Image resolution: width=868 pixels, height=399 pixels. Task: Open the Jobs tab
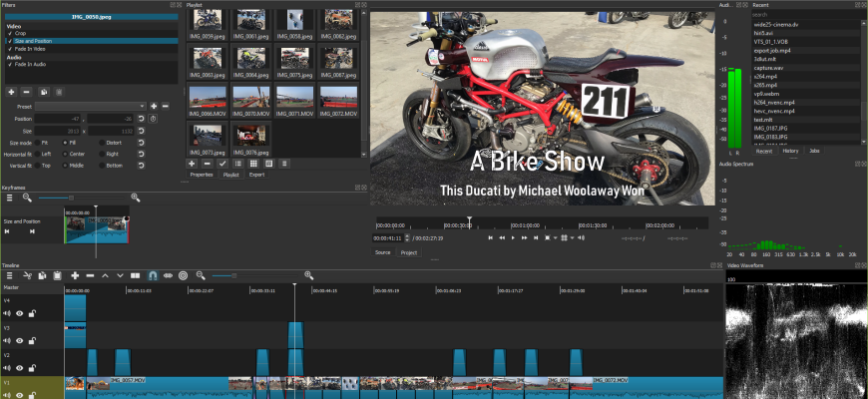click(x=814, y=151)
